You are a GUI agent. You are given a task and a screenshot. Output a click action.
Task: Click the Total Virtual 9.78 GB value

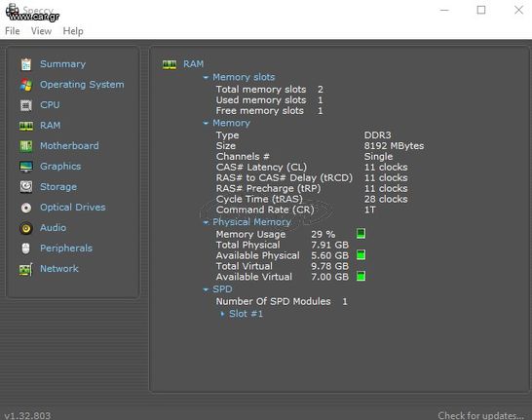pos(329,266)
